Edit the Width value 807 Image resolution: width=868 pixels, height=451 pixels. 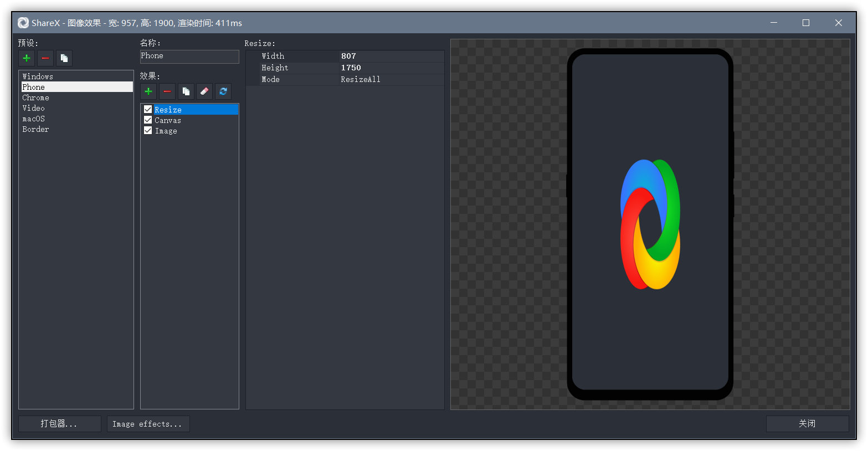tap(392, 56)
